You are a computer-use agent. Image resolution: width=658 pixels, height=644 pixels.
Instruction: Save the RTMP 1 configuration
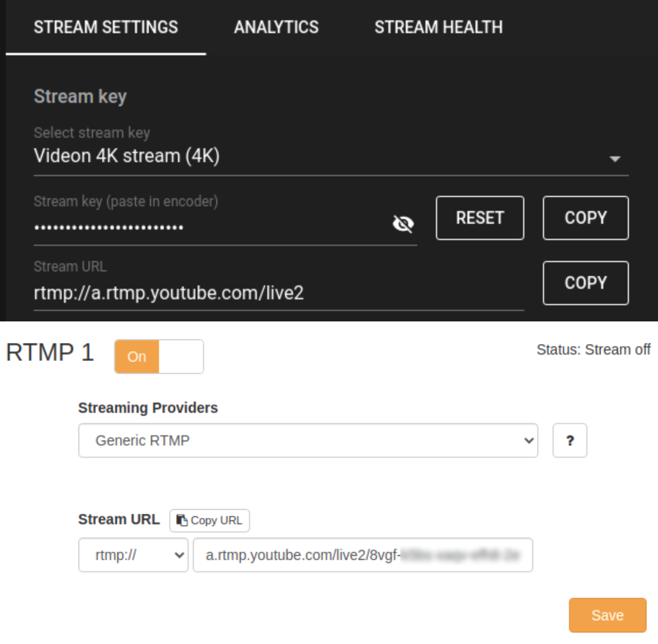(607, 614)
